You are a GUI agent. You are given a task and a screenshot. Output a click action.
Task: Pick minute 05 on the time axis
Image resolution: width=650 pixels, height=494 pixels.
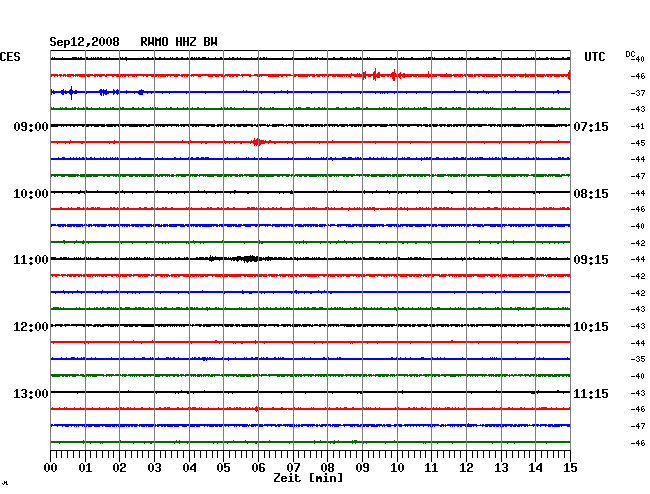[x=223, y=467]
